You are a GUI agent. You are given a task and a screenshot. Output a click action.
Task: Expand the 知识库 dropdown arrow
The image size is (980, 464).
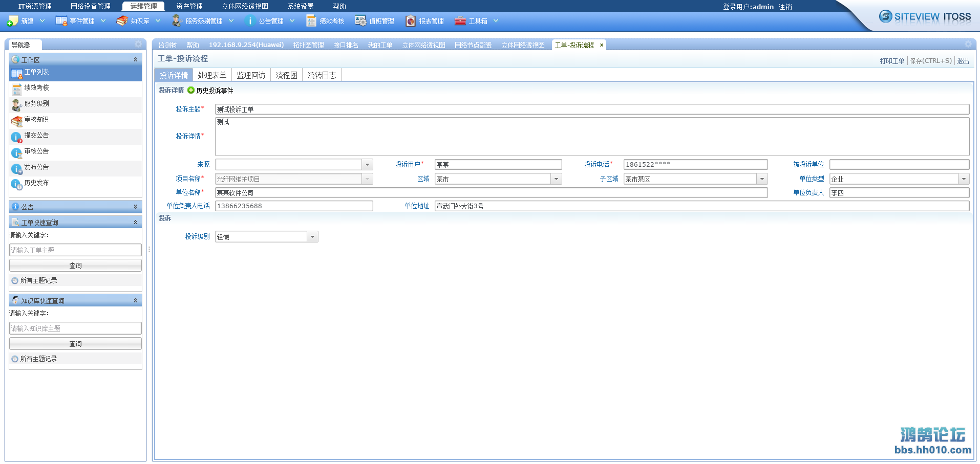tap(158, 21)
